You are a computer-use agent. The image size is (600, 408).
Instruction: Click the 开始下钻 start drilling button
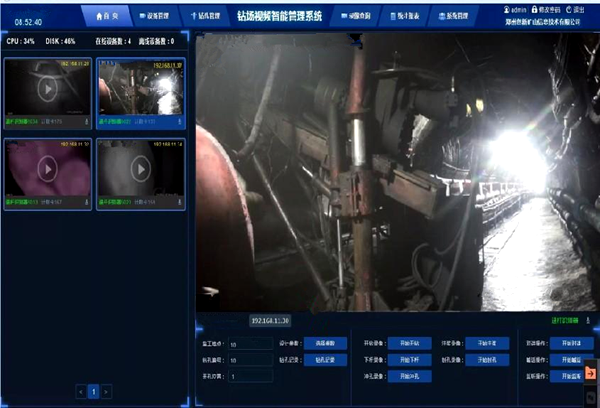tap(403, 359)
